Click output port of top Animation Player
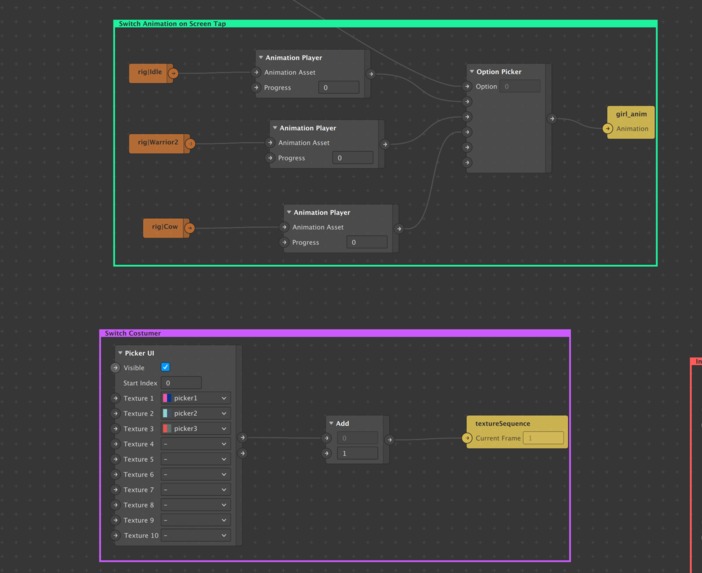The image size is (702, 573). click(371, 74)
